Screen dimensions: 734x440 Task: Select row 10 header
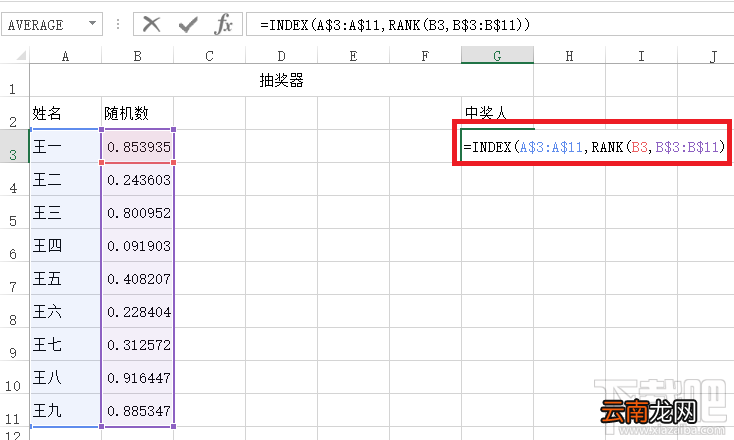click(13, 377)
